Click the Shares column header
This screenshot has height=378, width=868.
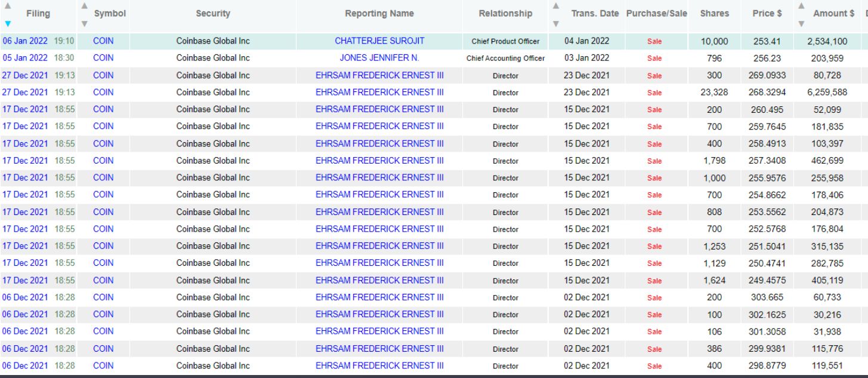point(714,13)
